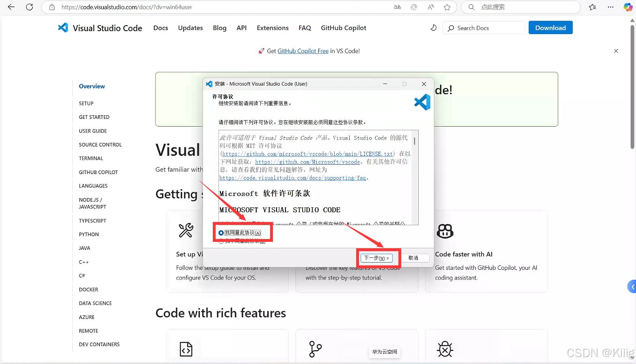Expand LANGUAGES in the sidebar
The image size is (636, 364).
[x=93, y=186]
